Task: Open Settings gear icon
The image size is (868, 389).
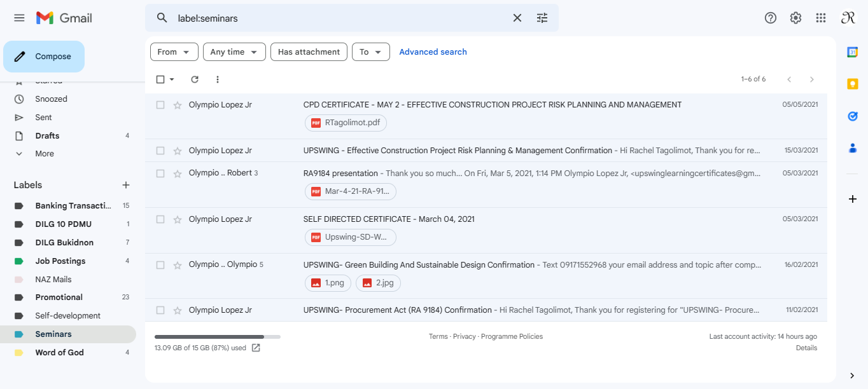Action: tap(795, 18)
